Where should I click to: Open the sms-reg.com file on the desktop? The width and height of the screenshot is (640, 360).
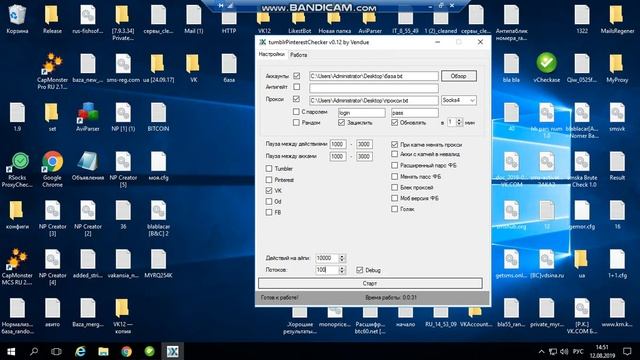click(x=123, y=67)
